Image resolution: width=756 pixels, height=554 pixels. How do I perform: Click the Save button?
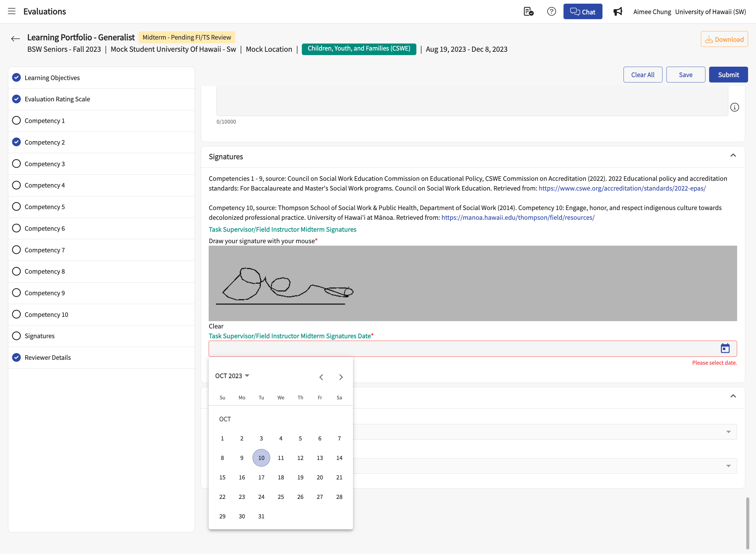pos(686,75)
